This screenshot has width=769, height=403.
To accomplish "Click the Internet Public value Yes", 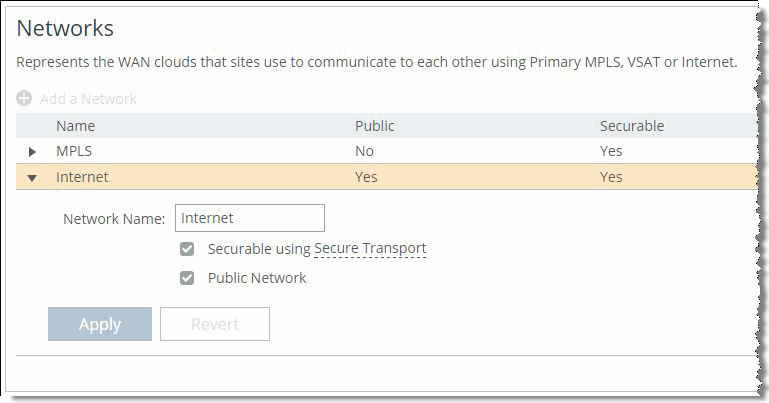I will (366, 177).
